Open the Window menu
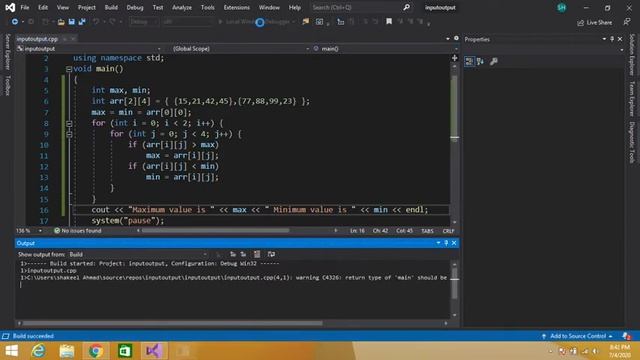 click(x=269, y=7)
